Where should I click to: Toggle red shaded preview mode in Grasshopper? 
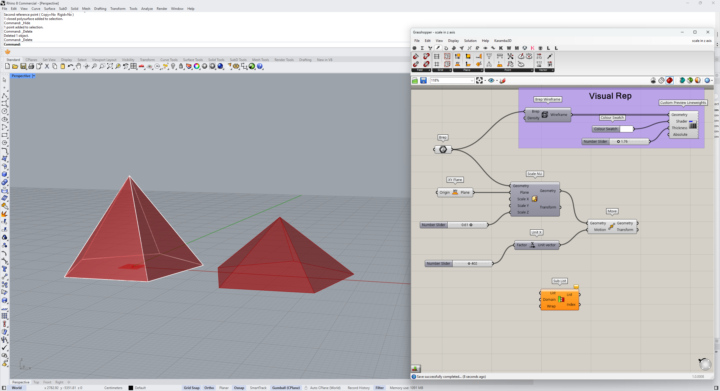click(669, 80)
